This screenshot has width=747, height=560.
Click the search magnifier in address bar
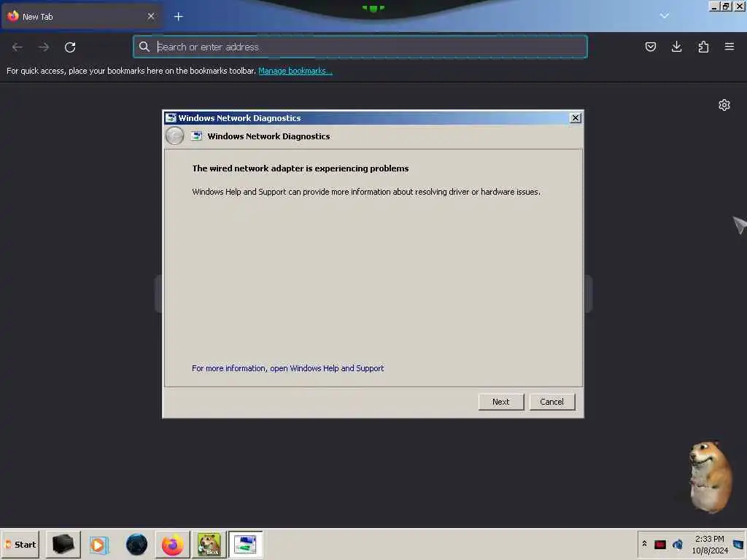coord(144,47)
